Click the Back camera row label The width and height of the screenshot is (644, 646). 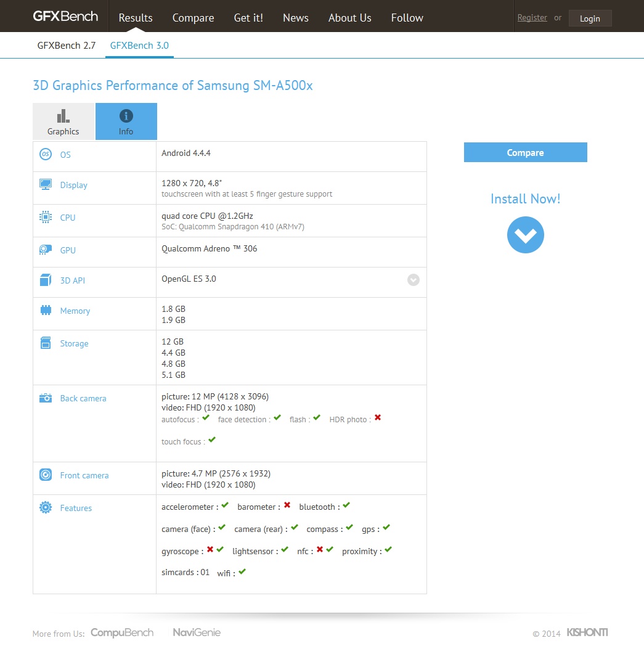(83, 398)
